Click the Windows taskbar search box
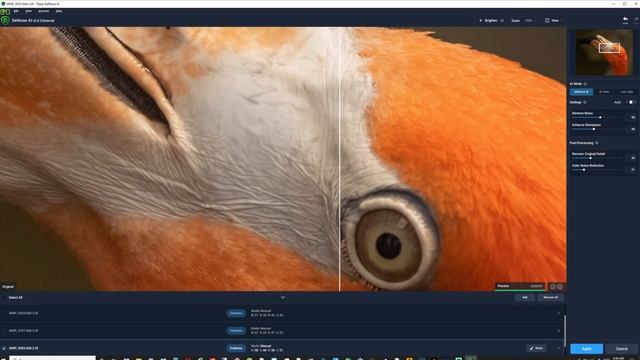 52,358
